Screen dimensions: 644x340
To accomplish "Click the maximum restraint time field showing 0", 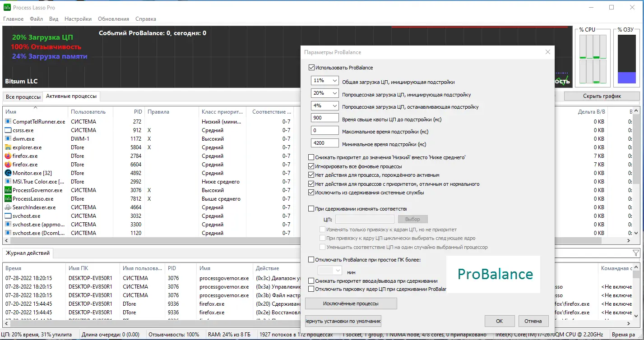I will click(325, 131).
